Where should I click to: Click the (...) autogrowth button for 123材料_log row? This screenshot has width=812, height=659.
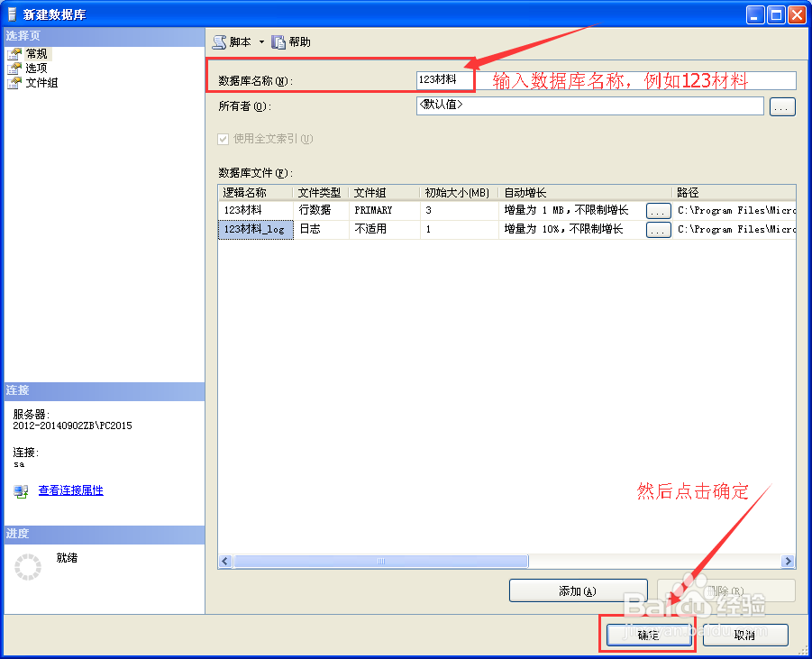point(658,229)
